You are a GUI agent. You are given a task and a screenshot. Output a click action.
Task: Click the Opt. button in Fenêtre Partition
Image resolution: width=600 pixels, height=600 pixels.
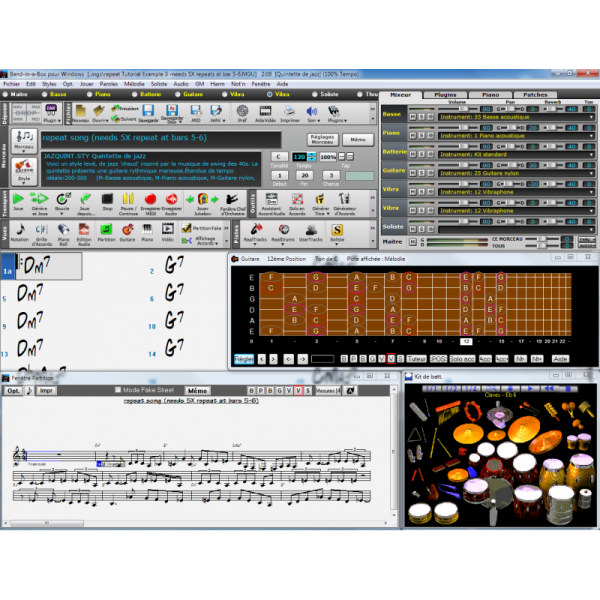click(x=13, y=390)
